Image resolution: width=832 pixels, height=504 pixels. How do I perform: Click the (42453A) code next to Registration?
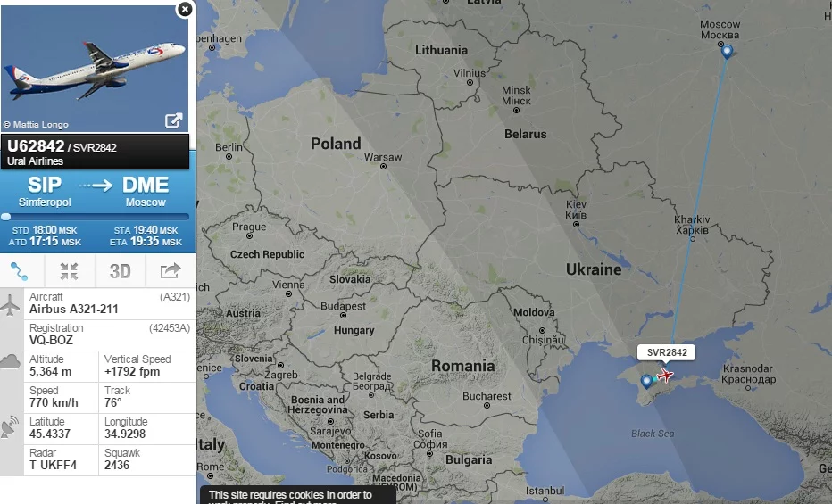(170, 328)
